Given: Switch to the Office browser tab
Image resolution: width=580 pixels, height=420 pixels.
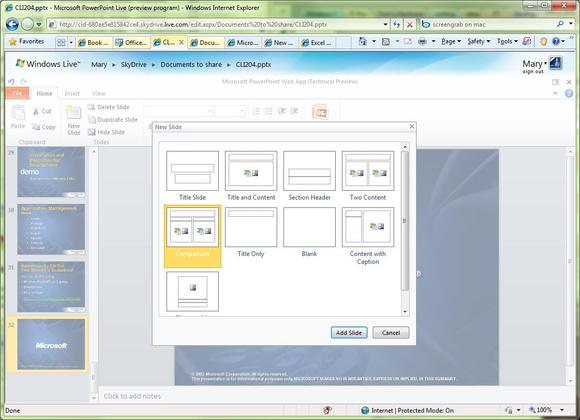Looking at the screenshot, I should 132,43.
